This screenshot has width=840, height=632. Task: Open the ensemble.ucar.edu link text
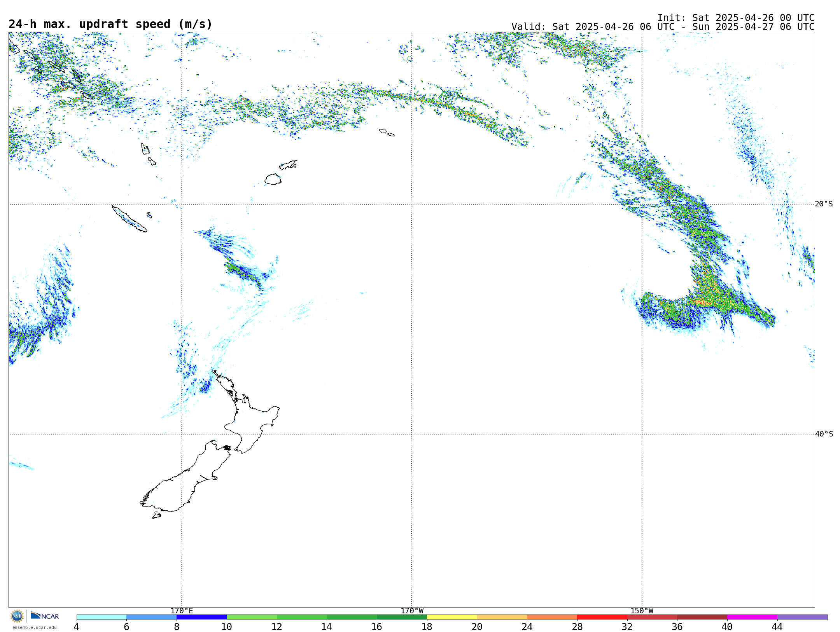(x=35, y=627)
